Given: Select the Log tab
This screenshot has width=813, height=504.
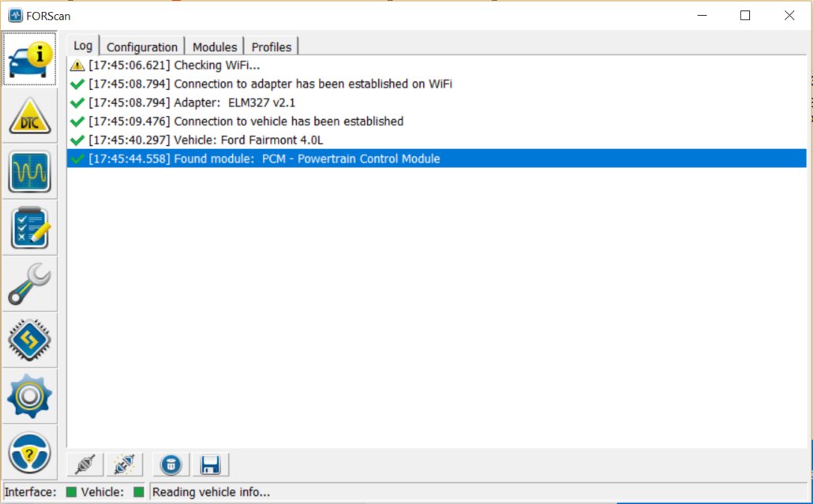Looking at the screenshot, I should coord(83,47).
